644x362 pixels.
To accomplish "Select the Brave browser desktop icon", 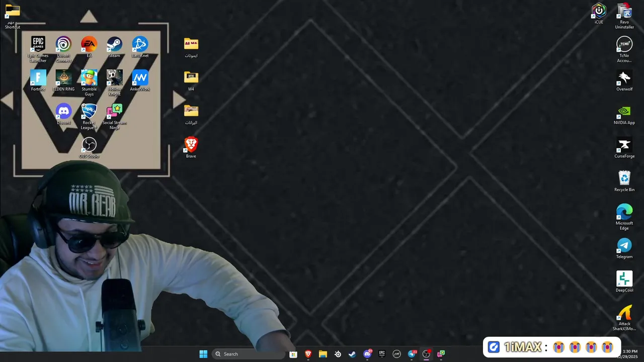I will [x=191, y=147].
